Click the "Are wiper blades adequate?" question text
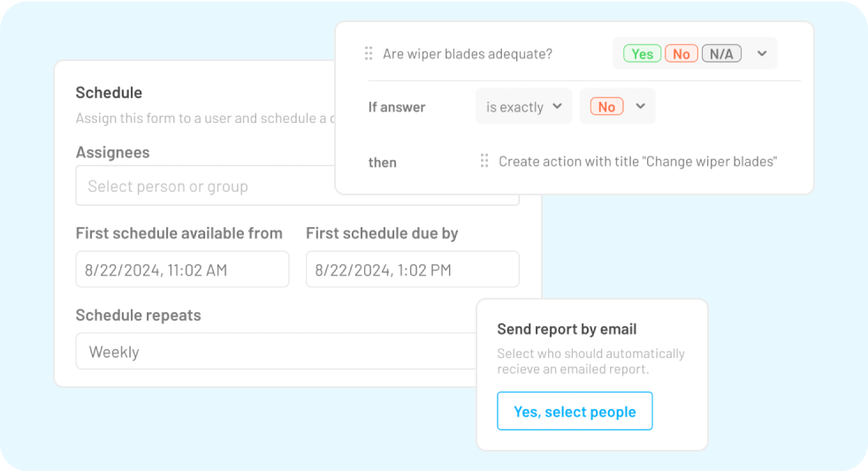Image resolution: width=868 pixels, height=471 pixels. (x=468, y=54)
